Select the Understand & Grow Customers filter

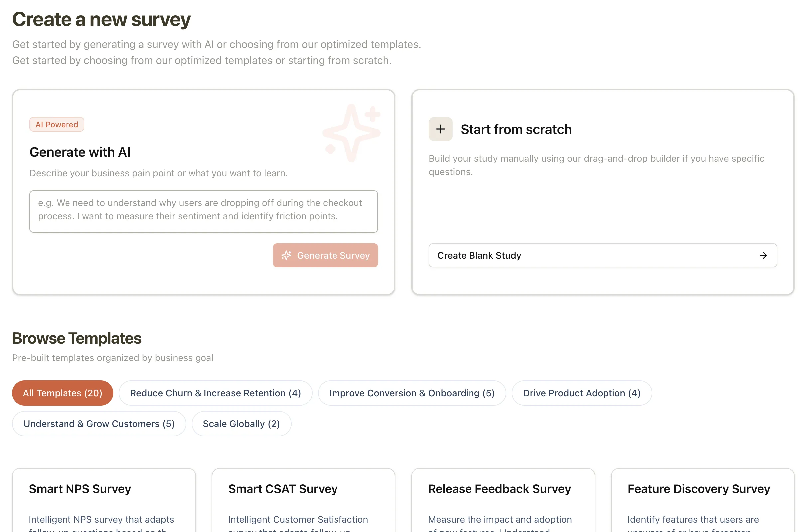(99, 423)
